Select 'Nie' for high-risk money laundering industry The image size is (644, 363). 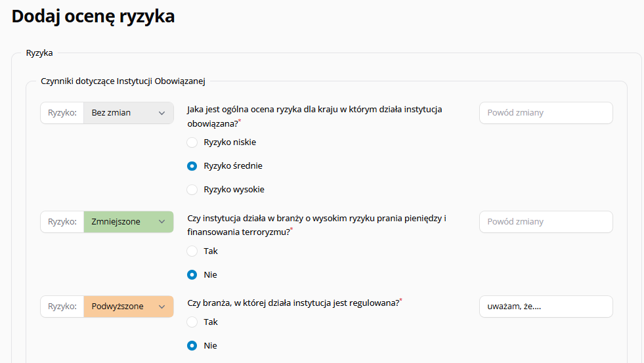coord(192,275)
